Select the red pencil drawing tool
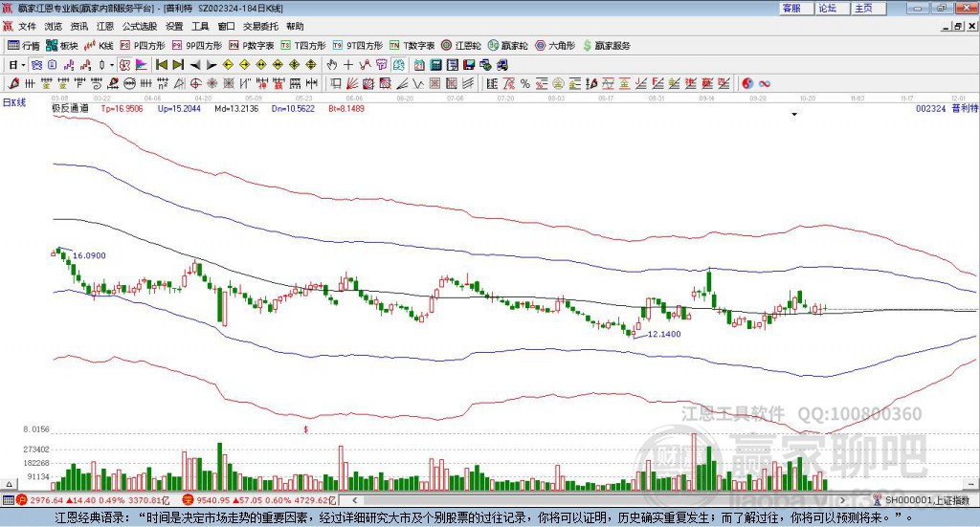 [x=13, y=83]
